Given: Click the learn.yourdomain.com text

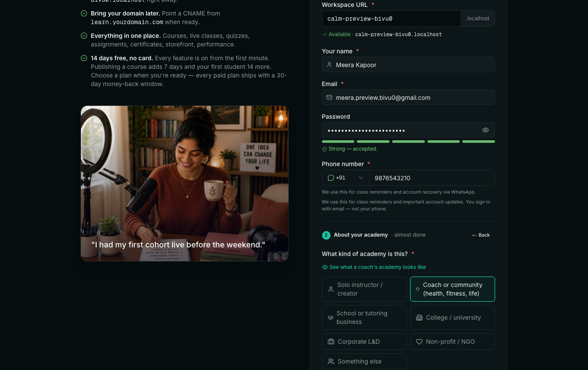Looking at the screenshot, I should pyautogui.click(x=127, y=22).
